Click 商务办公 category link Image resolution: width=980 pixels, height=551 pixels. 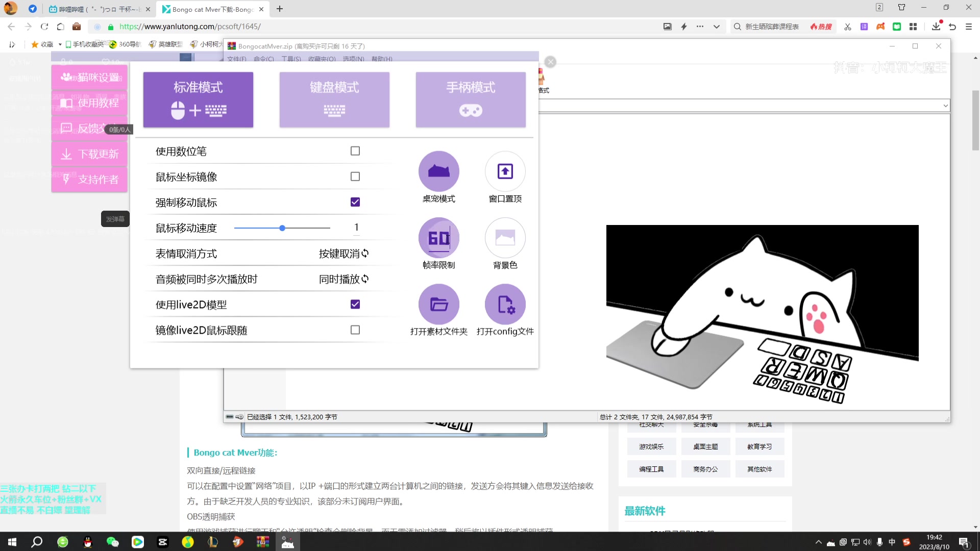coord(705,469)
